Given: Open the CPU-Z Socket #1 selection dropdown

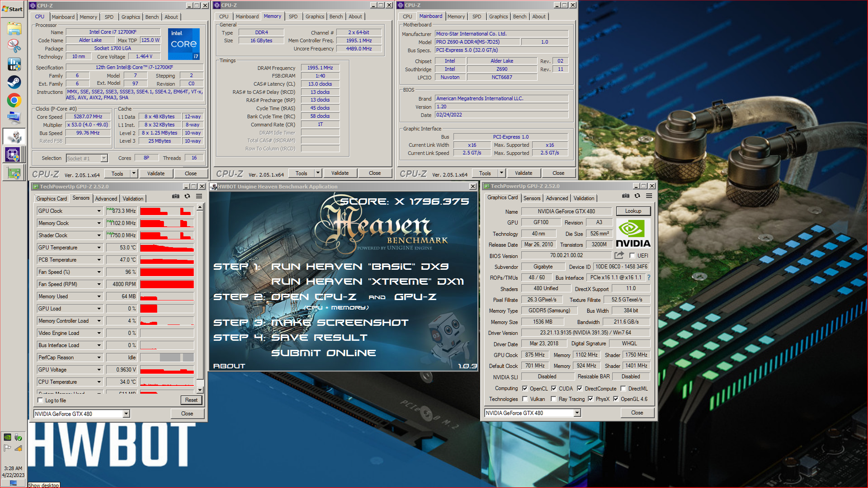Looking at the screenshot, I should [104, 158].
